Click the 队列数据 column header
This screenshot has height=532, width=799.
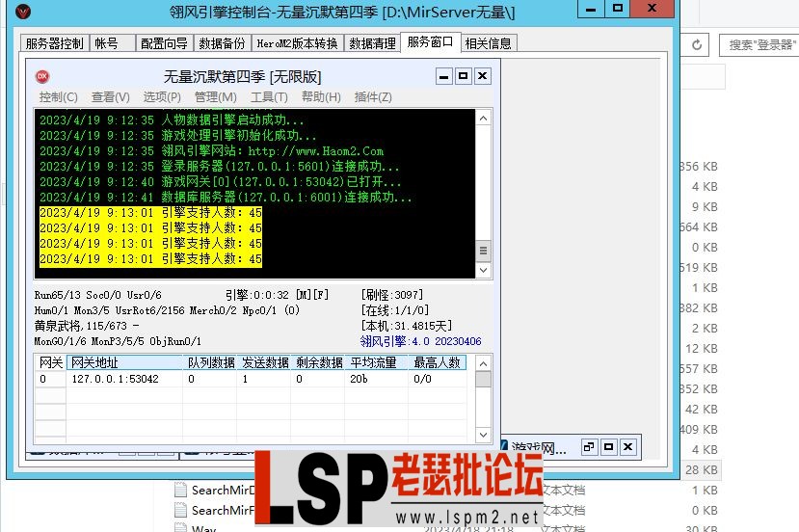point(210,362)
